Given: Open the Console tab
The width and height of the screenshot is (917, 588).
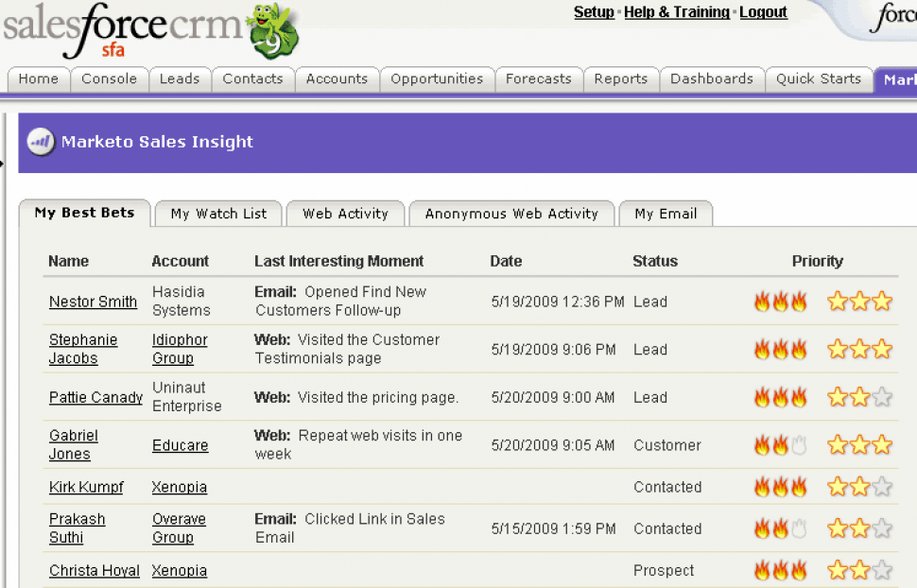Looking at the screenshot, I should click(x=110, y=79).
